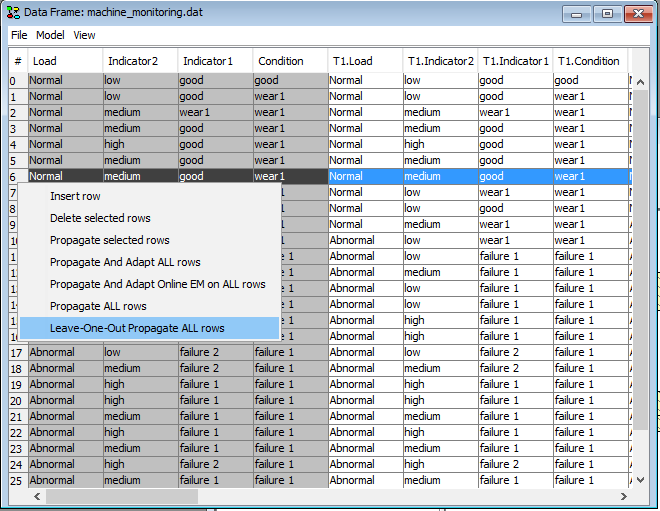Click T1.Indicator1 'good' cell in row 8

(x=516, y=208)
